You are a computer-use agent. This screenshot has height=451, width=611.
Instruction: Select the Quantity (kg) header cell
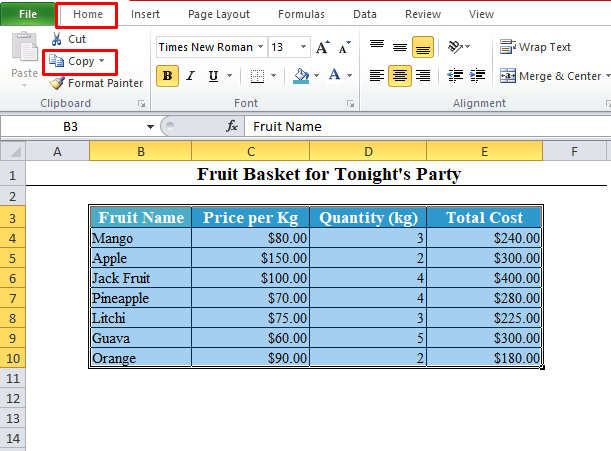[368, 217]
